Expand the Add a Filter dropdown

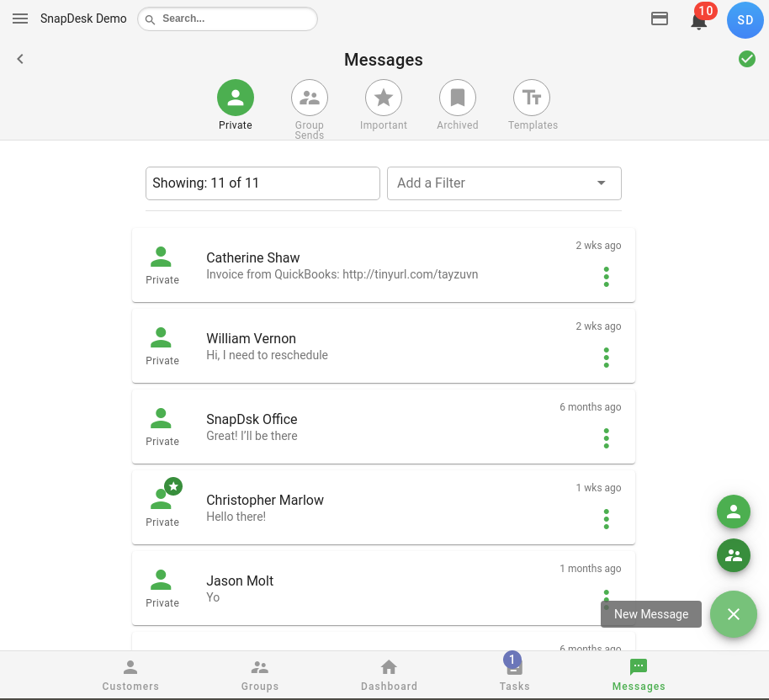tap(504, 183)
